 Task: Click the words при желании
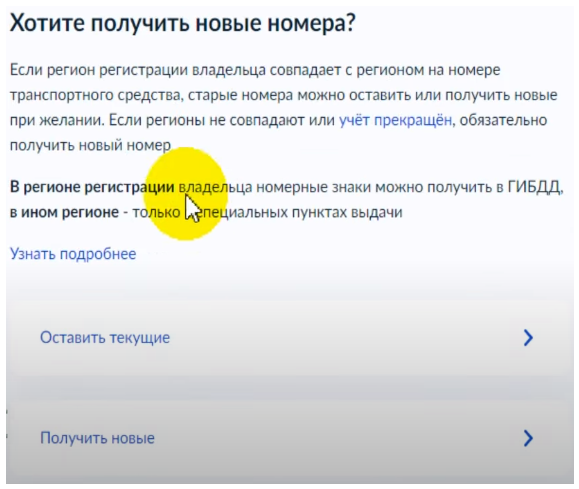point(55,120)
